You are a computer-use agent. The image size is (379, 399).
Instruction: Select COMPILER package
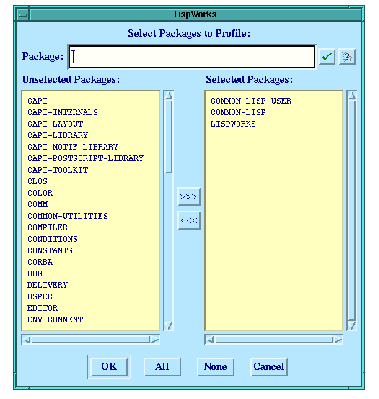pyautogui.click(x=47, y=227)
